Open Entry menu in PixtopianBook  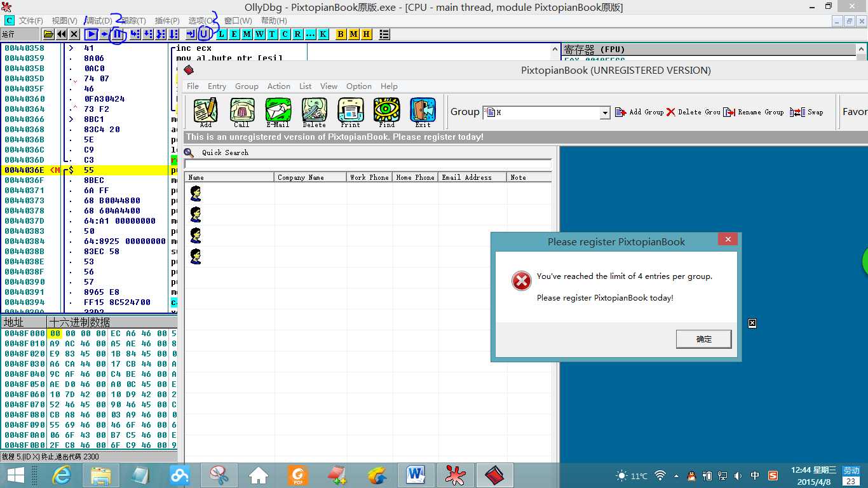click(217, 86)
